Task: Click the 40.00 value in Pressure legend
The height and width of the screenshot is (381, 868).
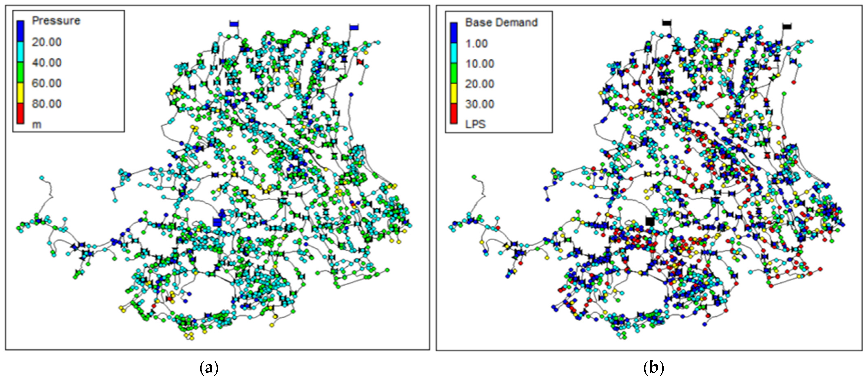Action: 47,63
